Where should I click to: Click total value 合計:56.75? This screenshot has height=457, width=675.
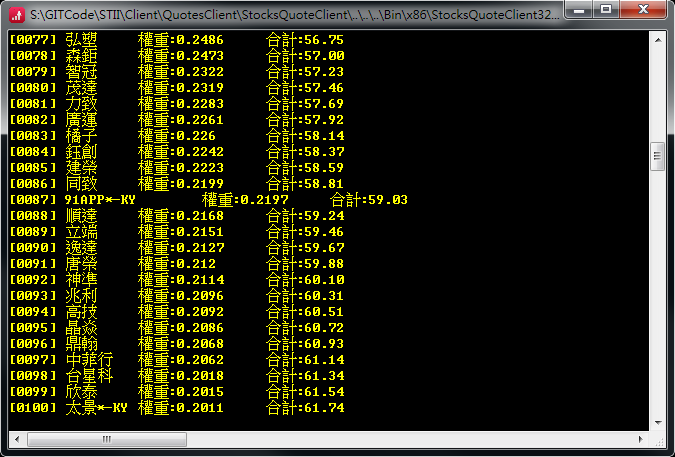(305, 40)
